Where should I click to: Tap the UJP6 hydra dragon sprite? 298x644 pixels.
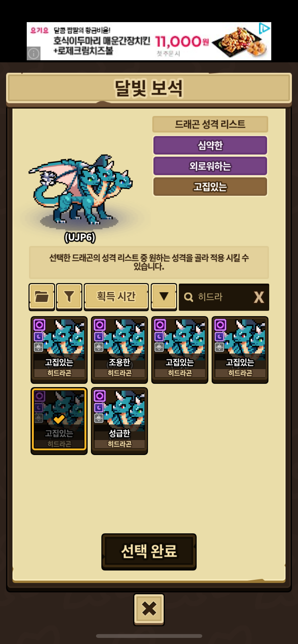pyautogui.click(x=81, y=189)
